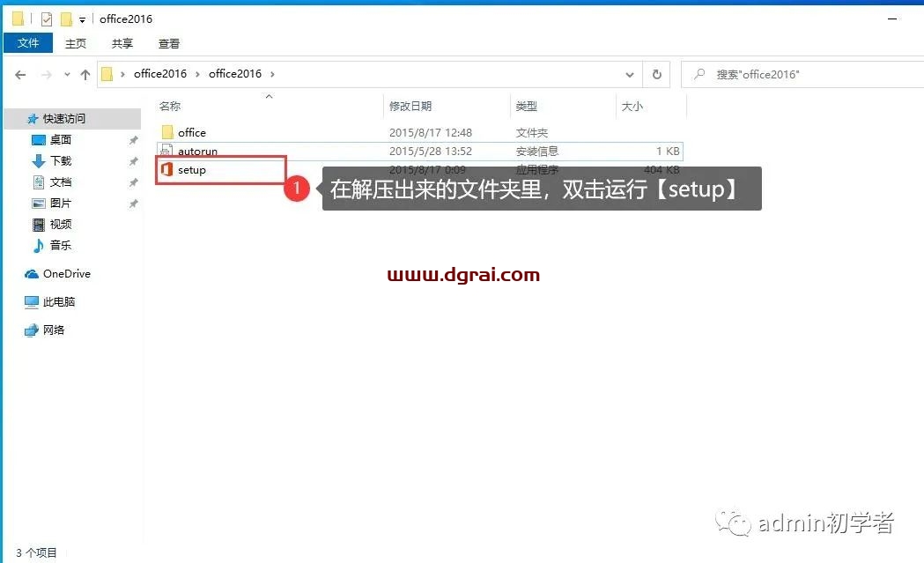Select the autorun file
The height and width of the screenshot is (563, 924).
click(419, 152)
